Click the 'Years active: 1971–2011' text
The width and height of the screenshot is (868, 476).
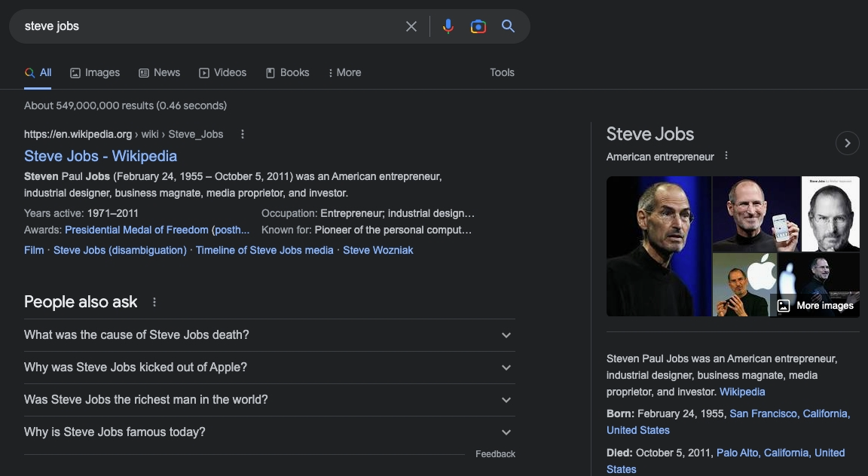[x=81, y=213]
